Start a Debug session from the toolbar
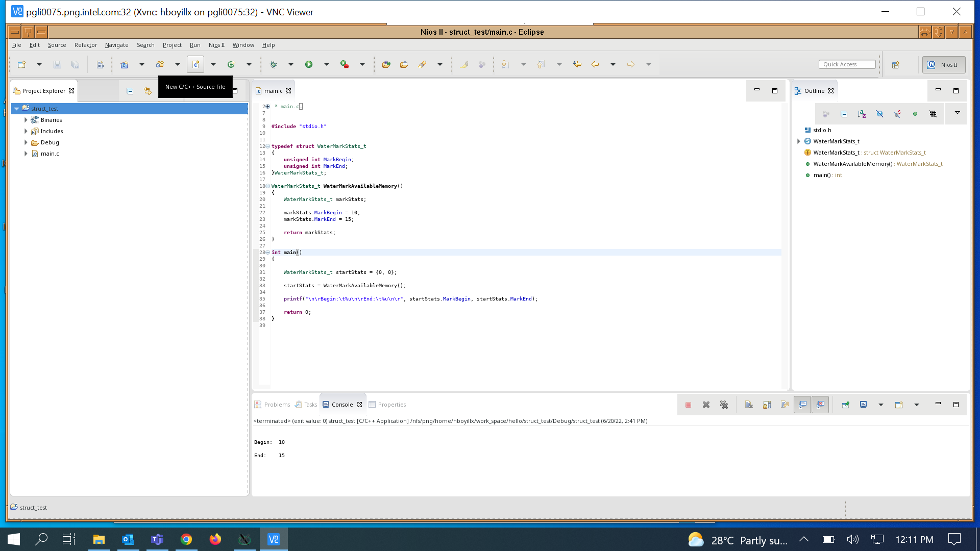The width and height of the screenshot is (980, 551). (x=273, y=64)
